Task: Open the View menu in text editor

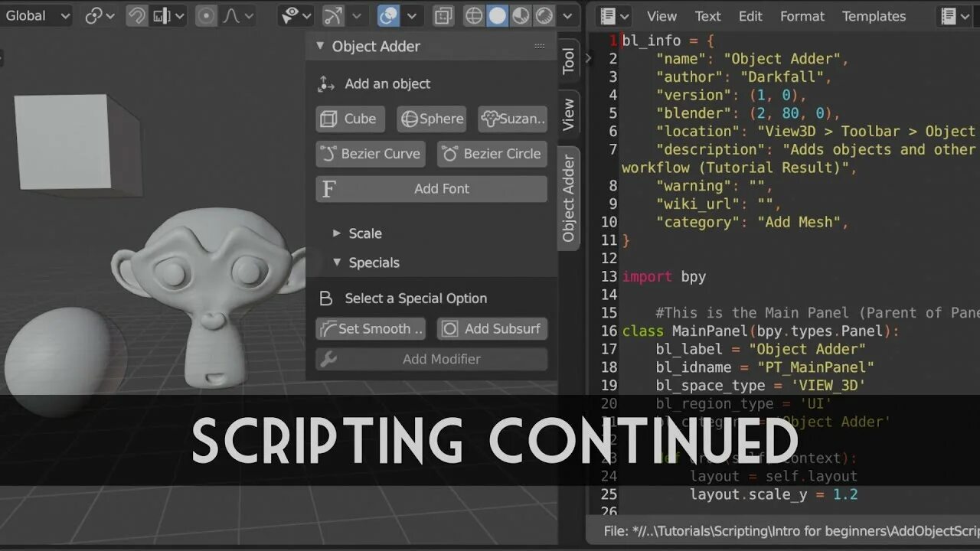Action: click(661, 16)
